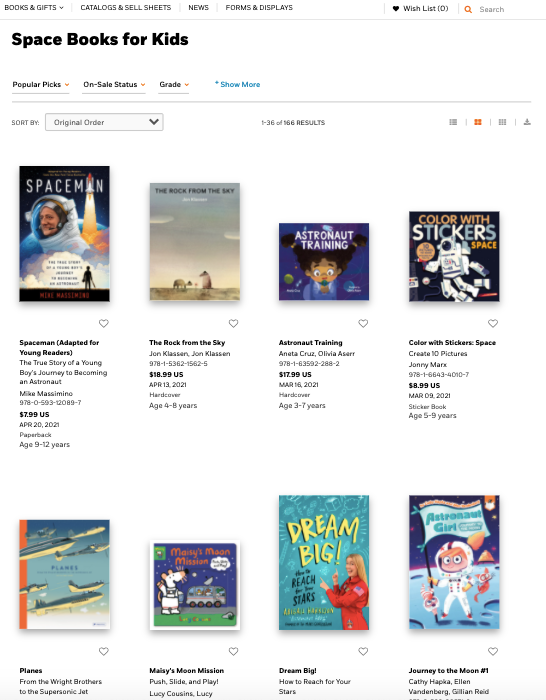Image resolution: width=546 pixels, height=700 pixels.
Task: Open the On-Sale Status filter dropdown
Action: [114, 84]
